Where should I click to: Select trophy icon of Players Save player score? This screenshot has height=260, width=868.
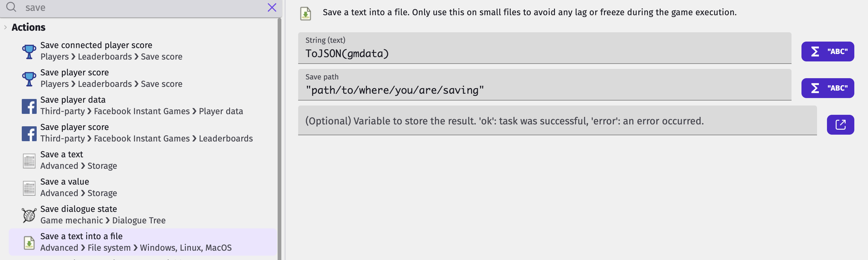pyautogui.click(x=29, y=79)
